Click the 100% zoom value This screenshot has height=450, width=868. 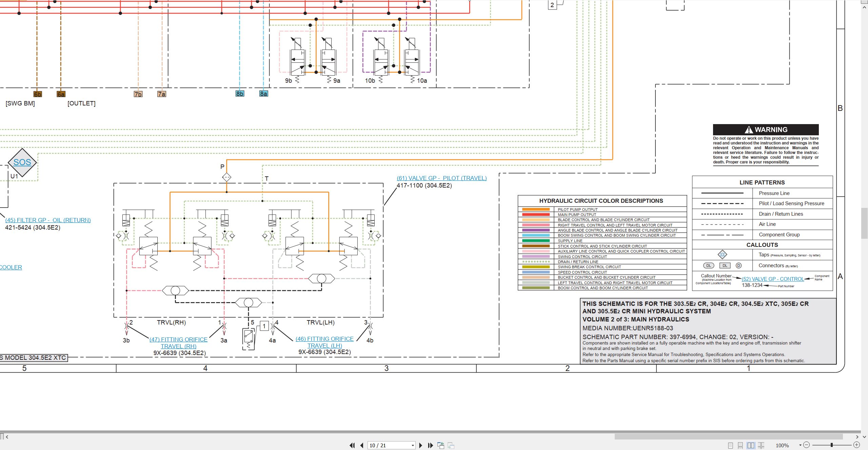(782, 446)
